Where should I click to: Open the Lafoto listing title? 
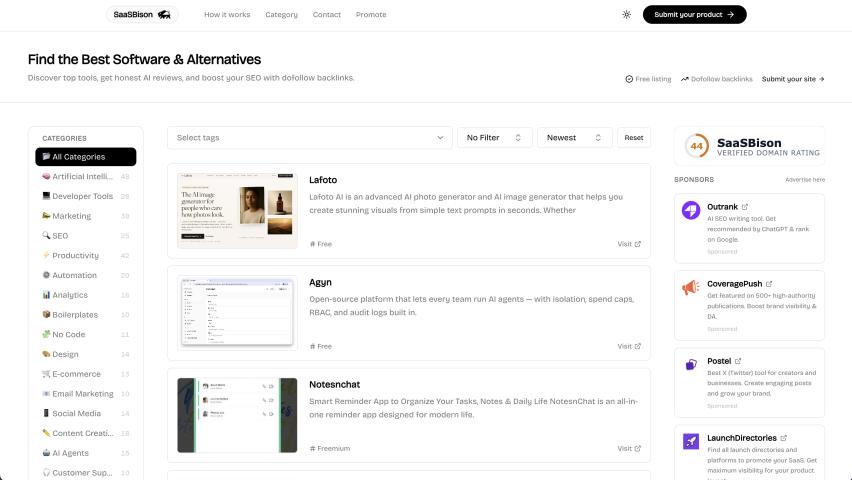pos(323,180)
